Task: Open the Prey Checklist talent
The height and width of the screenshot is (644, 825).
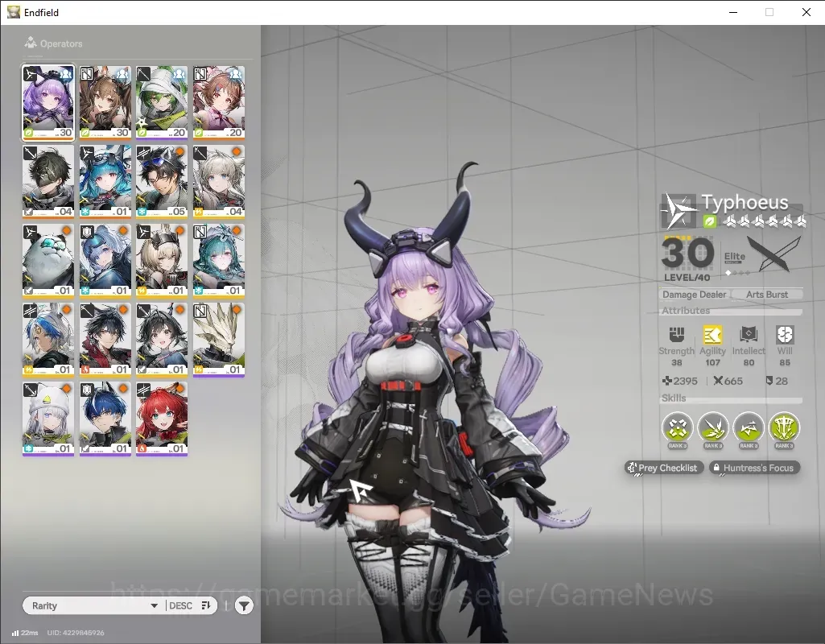Action: [663, 468]
